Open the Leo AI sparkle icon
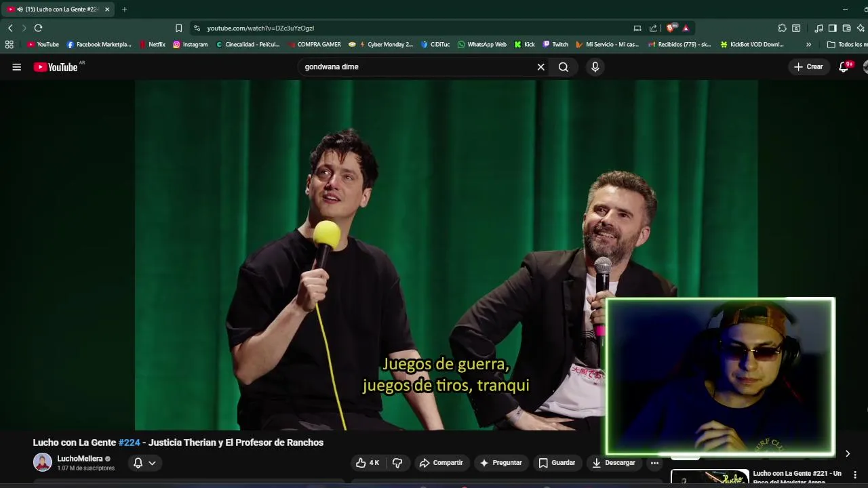This screenshot has height=488, width=868. (x=861, y=28)
